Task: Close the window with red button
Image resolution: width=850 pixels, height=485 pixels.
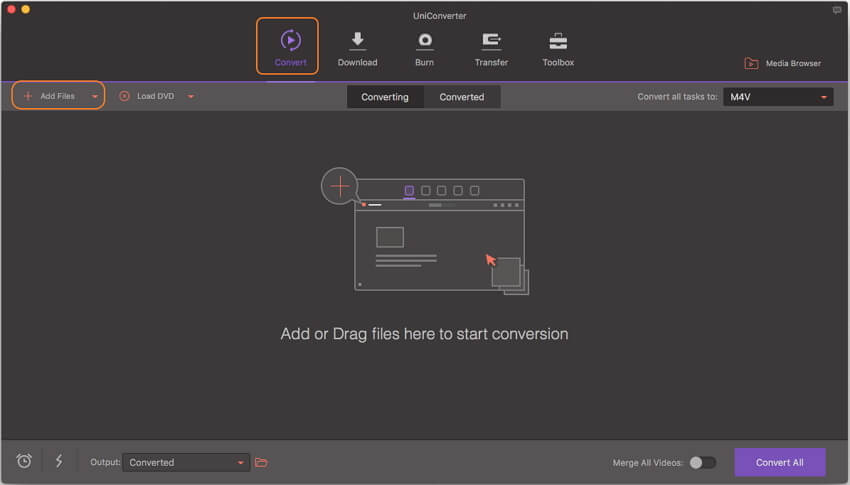Action: (11, 9)
